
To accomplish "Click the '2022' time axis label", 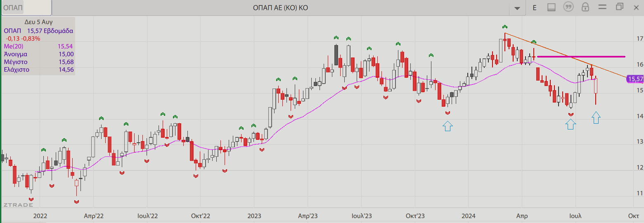I will (40, 216).
